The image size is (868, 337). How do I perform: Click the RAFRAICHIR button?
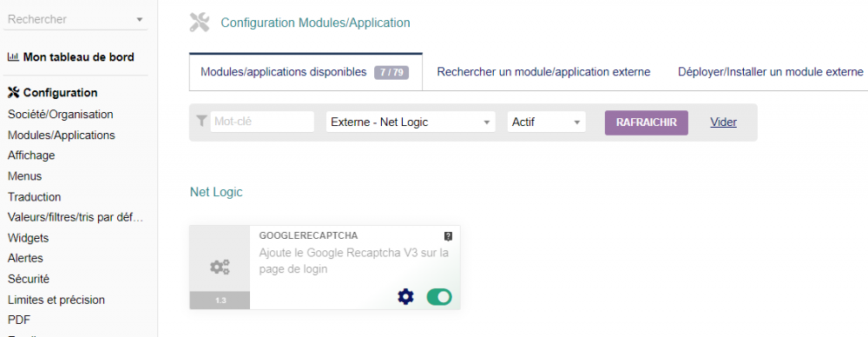tap(647, 122)
